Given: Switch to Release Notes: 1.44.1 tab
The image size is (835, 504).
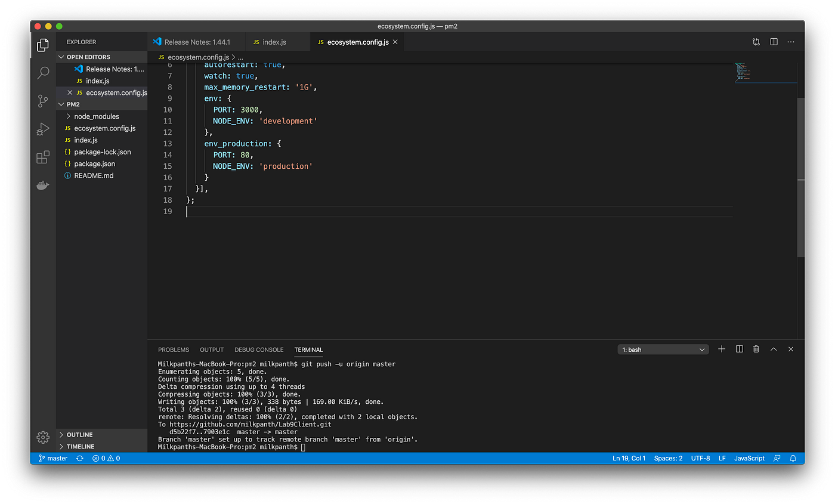Looking at the screenshot, I should pyautogui.click(x=196, y=42).
